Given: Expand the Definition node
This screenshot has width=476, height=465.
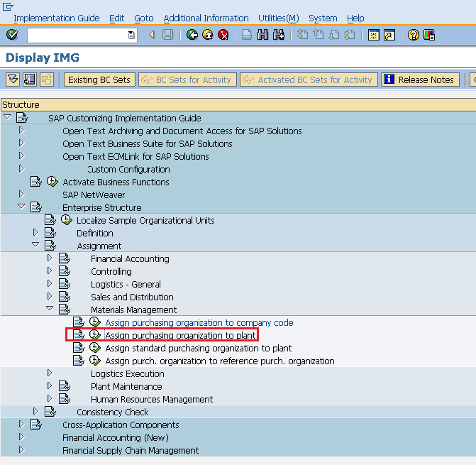Looking at the screenshot, I should click(x=35, y=232).
